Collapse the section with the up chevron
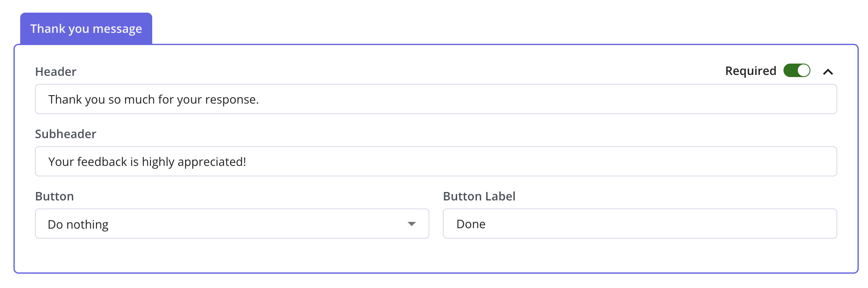 point(828,72)
